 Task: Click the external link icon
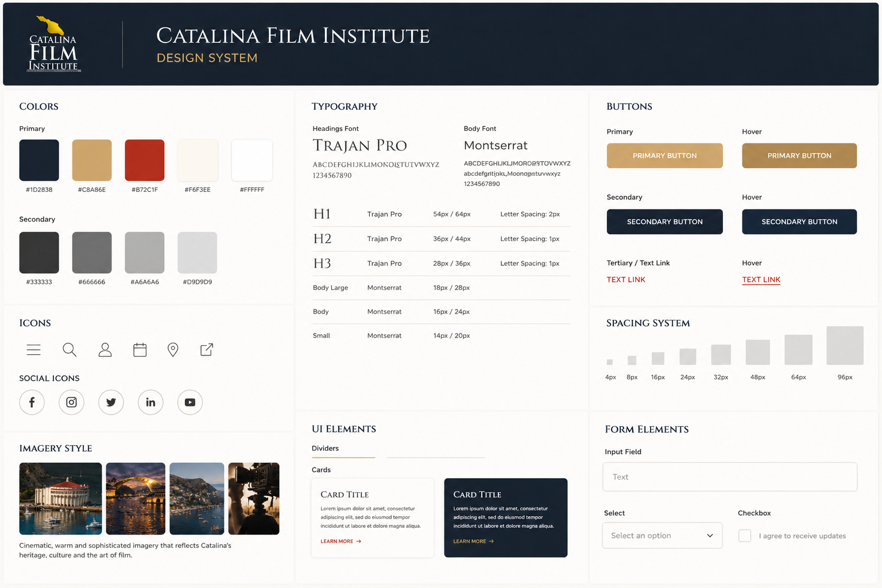point(207,350)
